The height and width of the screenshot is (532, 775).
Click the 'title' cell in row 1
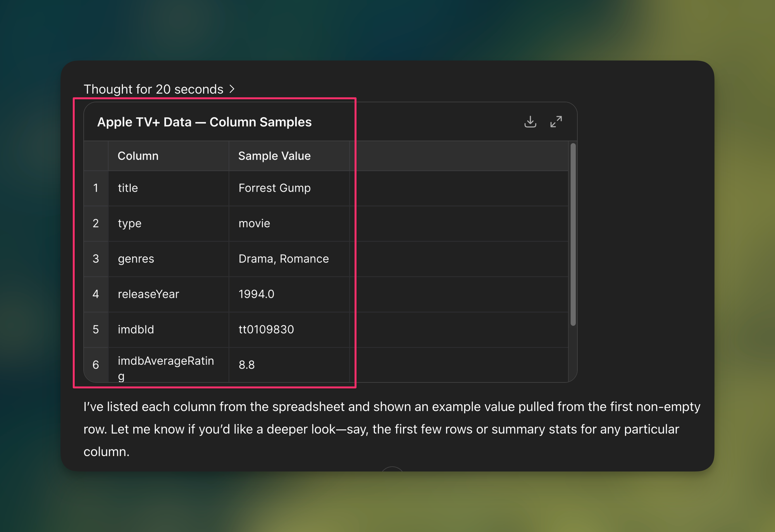coord(168,188)
